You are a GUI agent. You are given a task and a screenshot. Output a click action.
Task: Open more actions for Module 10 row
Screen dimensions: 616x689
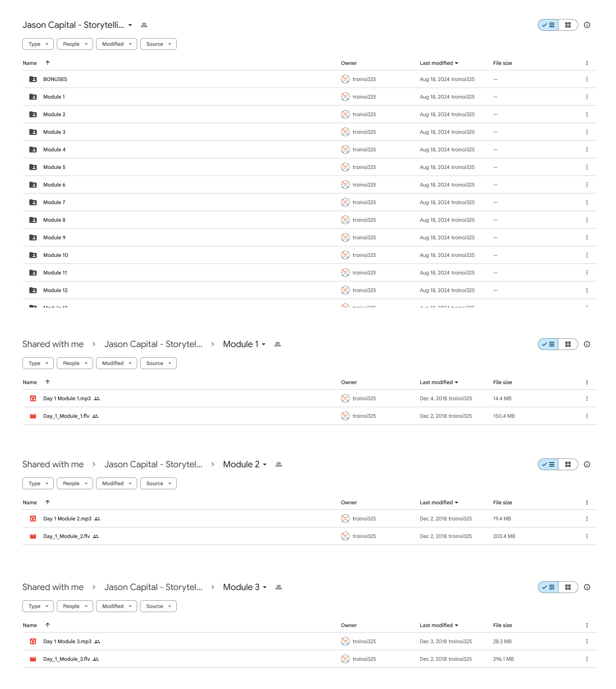[587, 255]
